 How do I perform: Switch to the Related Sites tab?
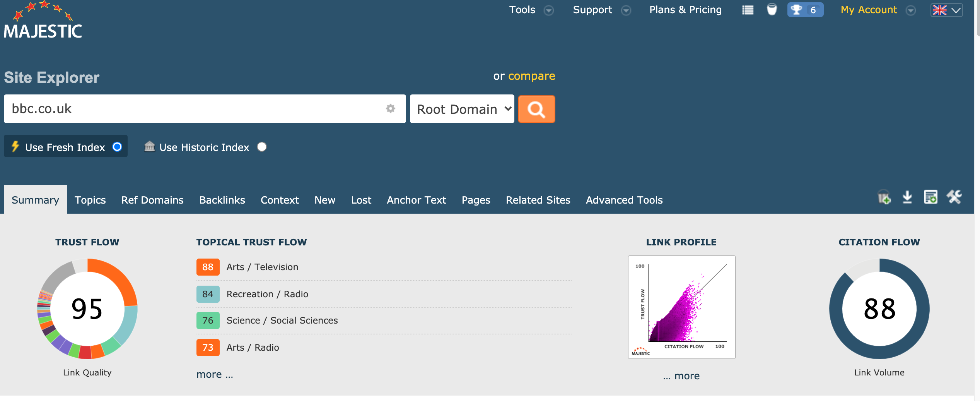[x=538, y=200]
